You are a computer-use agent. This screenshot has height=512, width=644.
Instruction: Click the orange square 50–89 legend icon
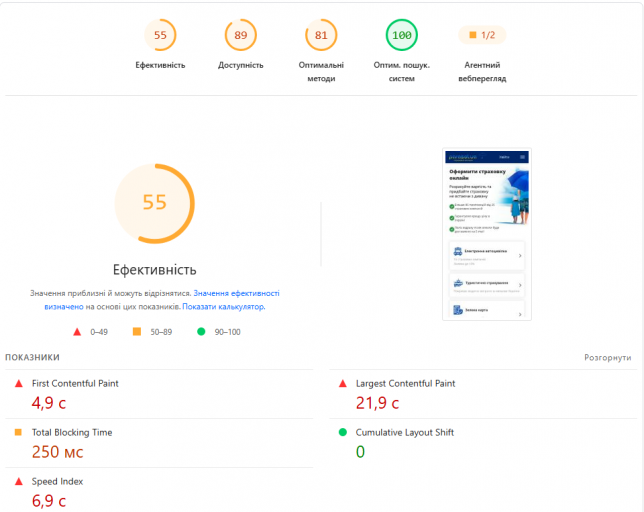pyautogui.click(x=137, y=331)
